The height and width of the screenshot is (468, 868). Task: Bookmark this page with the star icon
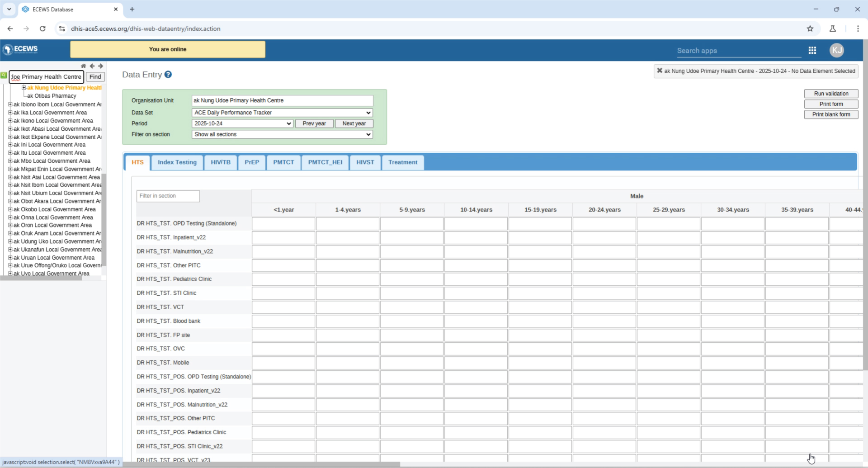click(810, 28)
